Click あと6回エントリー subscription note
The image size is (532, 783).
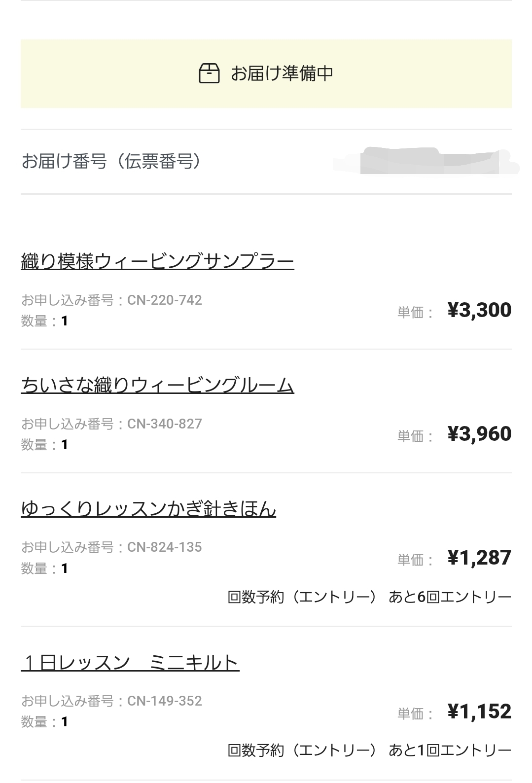pos(450,597)
